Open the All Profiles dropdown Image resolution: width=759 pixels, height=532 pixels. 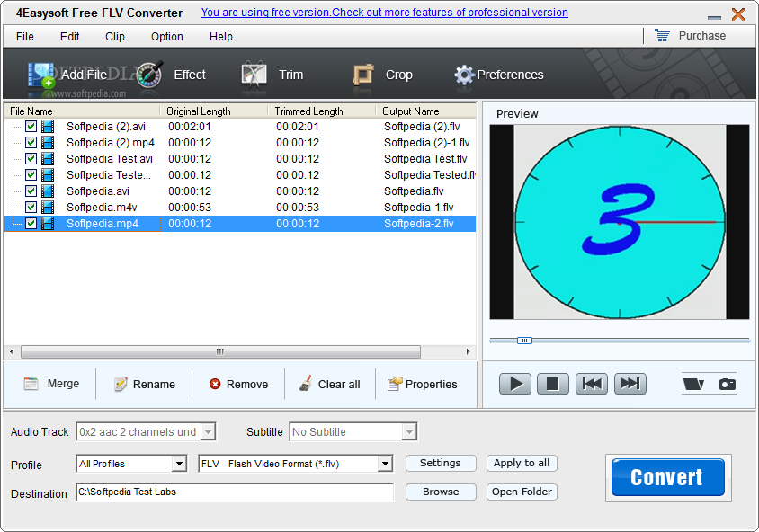click(x=179, y=464)
